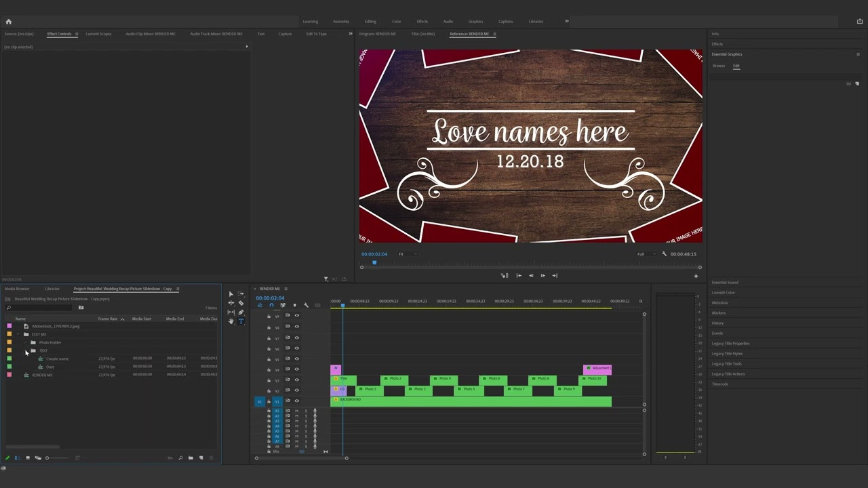The width and height of the screenshot is (868, 488).
Task: Toggle visibility of track V3
Action: click(296, 380)
